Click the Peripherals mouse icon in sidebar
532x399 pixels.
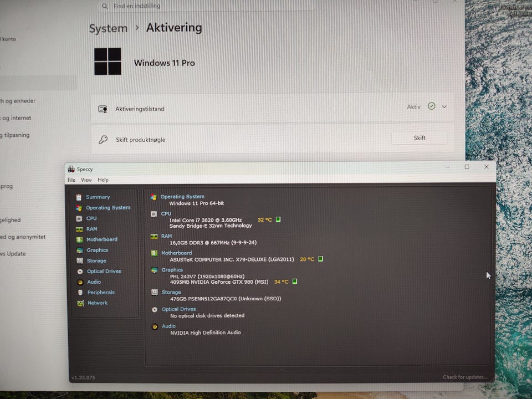[x=80, y=293]
